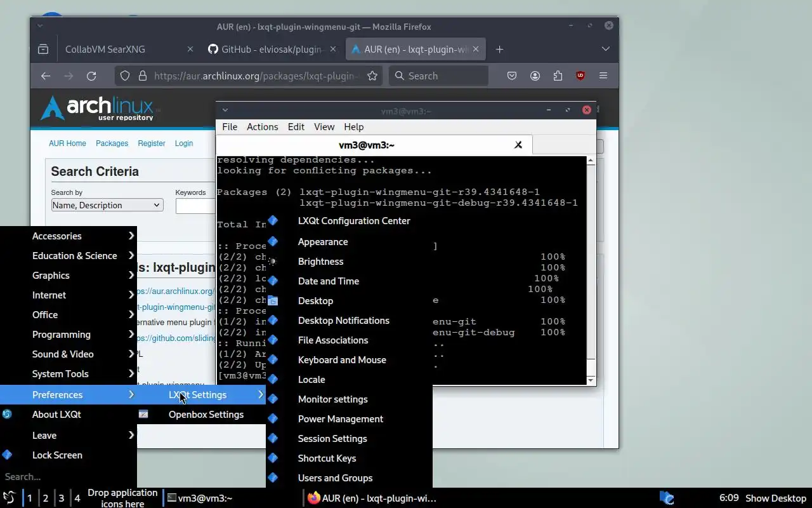This screenshot has height=508, width=812.
Task: Click the About LXQt icon
Action: [7, 414]
